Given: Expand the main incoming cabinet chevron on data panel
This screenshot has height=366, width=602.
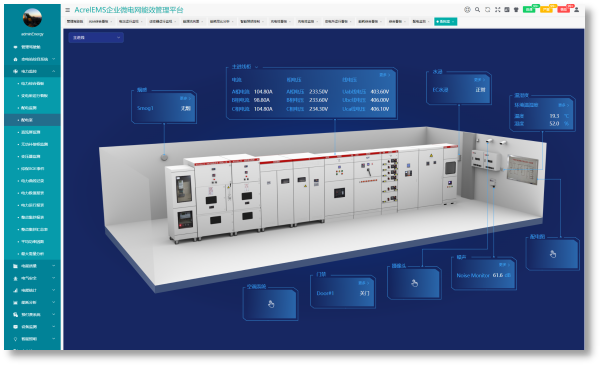Looking at the screenshot, I should [256, 67].
